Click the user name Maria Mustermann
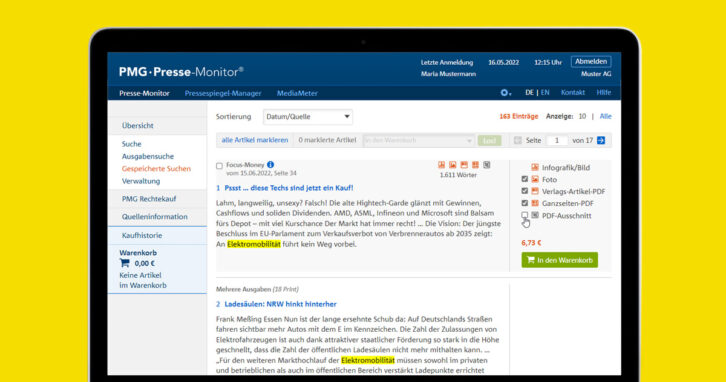This screenshot has height=382, width=726. tap(448, 74)
